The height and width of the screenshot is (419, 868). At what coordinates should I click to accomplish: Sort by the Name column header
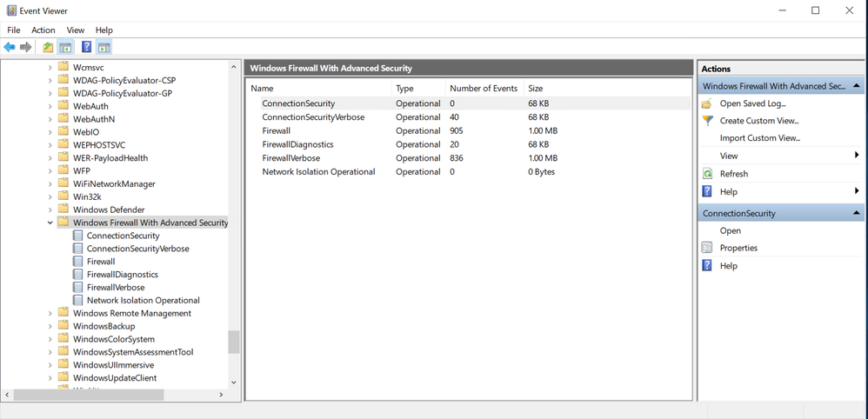click(x=319, y=89)
